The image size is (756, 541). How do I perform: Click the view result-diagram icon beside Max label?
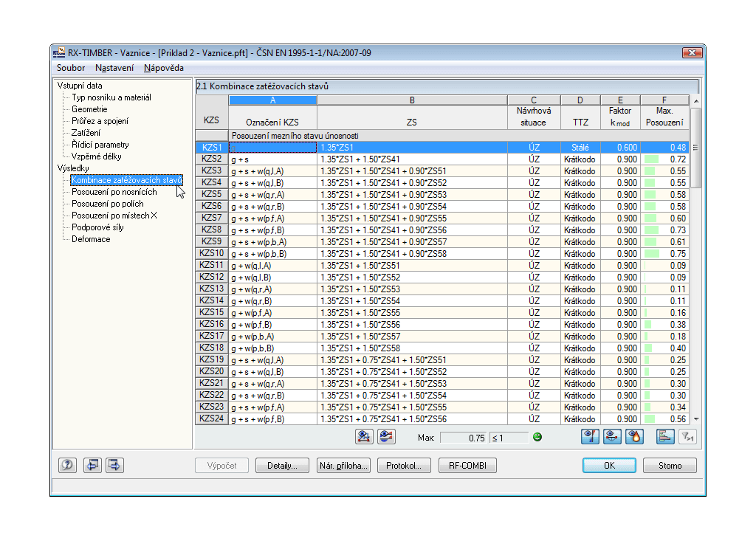click(x=386, y=437)
